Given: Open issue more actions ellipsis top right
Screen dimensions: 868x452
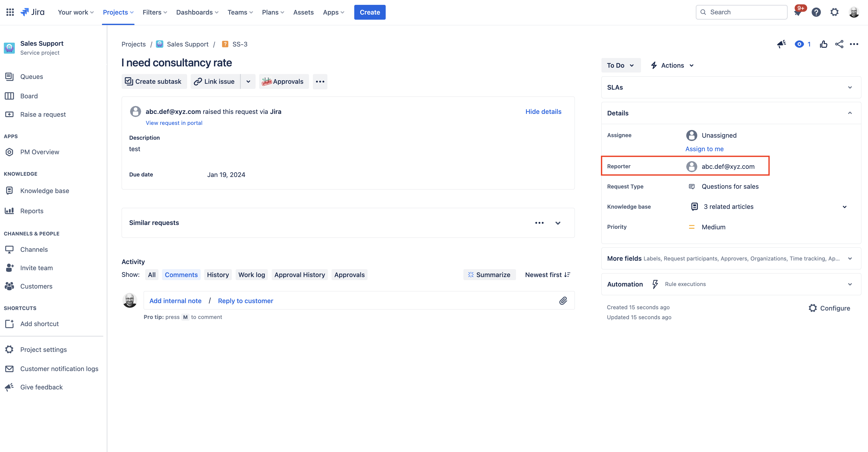Looking at the screenshot, I should point(854,44).
